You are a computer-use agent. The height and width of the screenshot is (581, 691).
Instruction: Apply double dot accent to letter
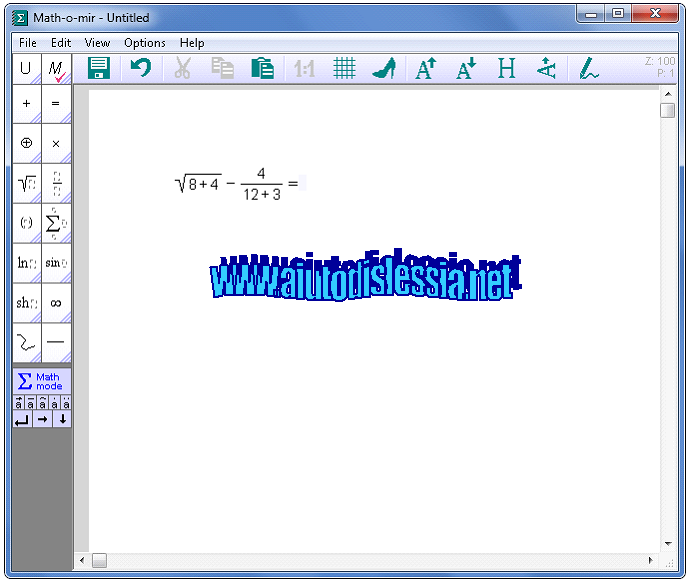pyautogui.click(x=66, y=403)
